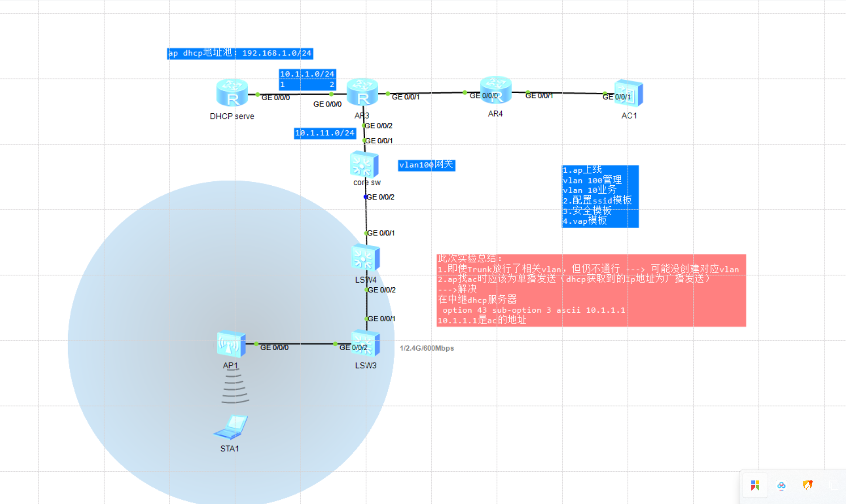Click GE 0/0/2 label below LSW4

pyautogui.click(x=382, y=290)
